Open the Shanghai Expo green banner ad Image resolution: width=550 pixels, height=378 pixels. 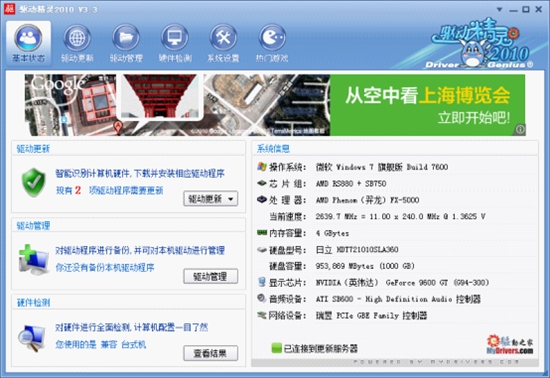[428, 105]
